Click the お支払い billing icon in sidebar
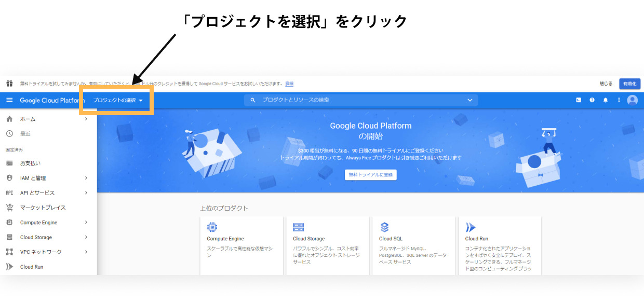The height and width of the screenshot is (302, 644). (x=9, y=163)
